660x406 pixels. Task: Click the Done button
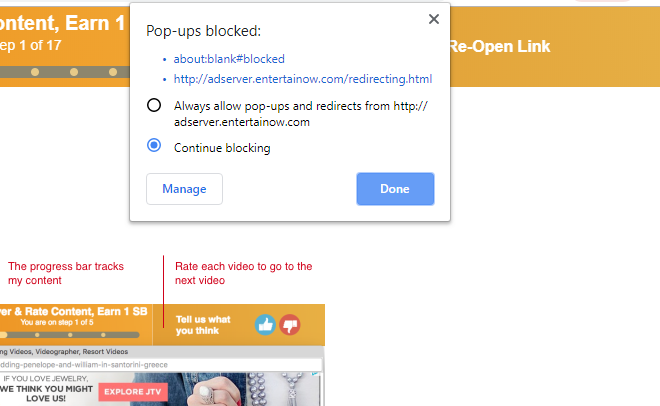click(395, 189)
